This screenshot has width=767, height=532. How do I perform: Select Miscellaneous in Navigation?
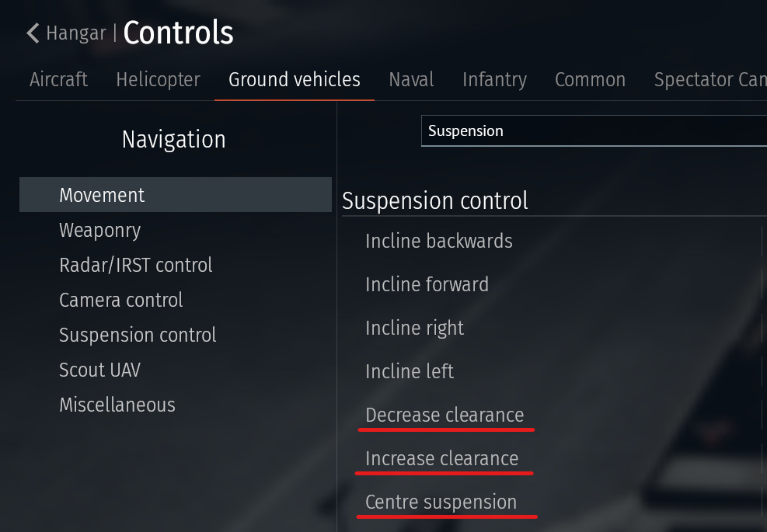117,405
